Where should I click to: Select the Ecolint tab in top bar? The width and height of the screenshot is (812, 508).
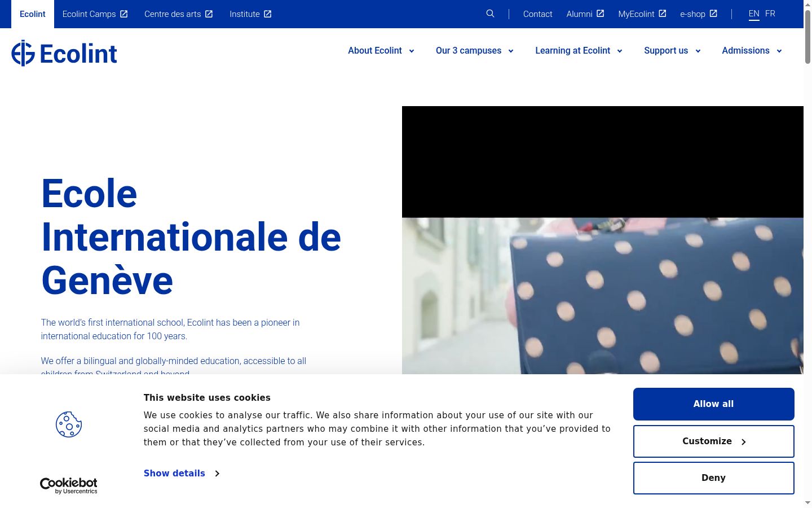point(33,14)
